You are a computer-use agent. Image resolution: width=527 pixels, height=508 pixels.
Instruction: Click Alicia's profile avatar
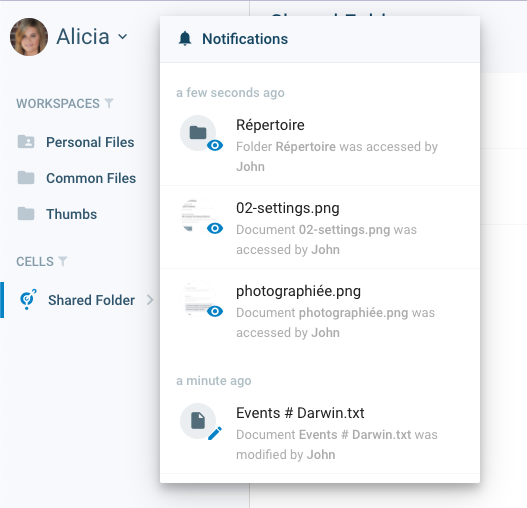point(29,37)
